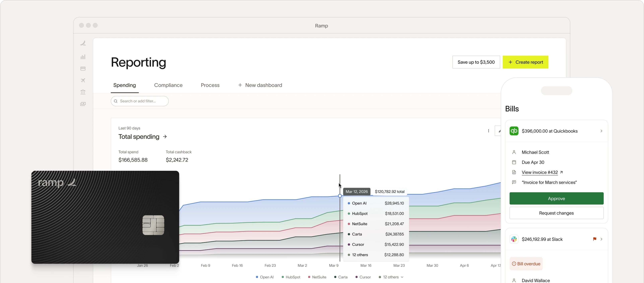Toggle Open AI series in chart legend
This screenshot has height=283, width=644.
coord(265,277)
